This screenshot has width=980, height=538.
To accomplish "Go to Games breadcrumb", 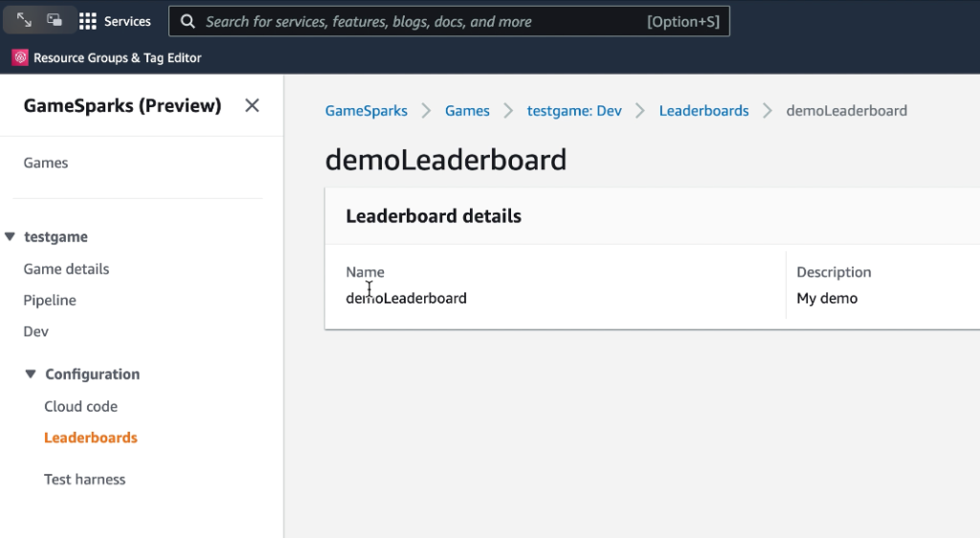I will point(467,111).
